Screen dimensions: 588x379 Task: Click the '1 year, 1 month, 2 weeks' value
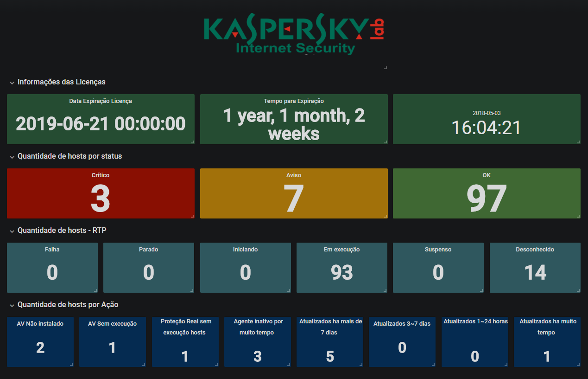[x=294, y=124]
